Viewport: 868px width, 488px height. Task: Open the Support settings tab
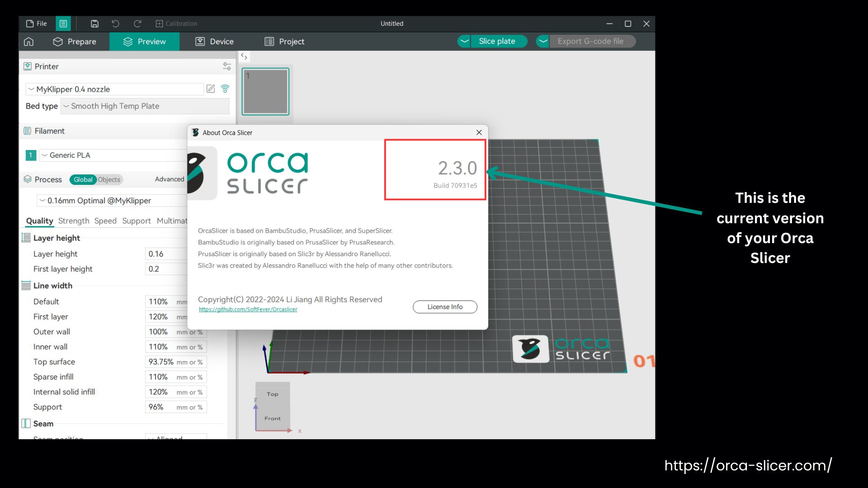pos(137,221)
